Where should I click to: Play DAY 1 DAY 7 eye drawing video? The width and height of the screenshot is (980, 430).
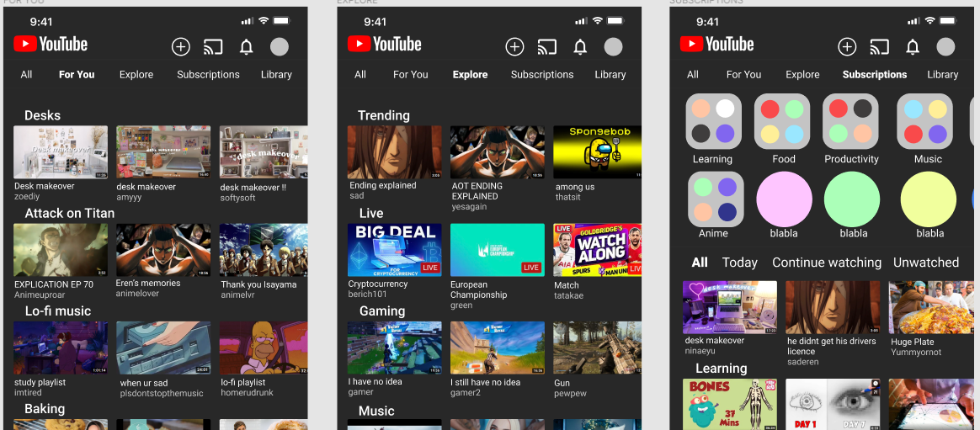833,404
